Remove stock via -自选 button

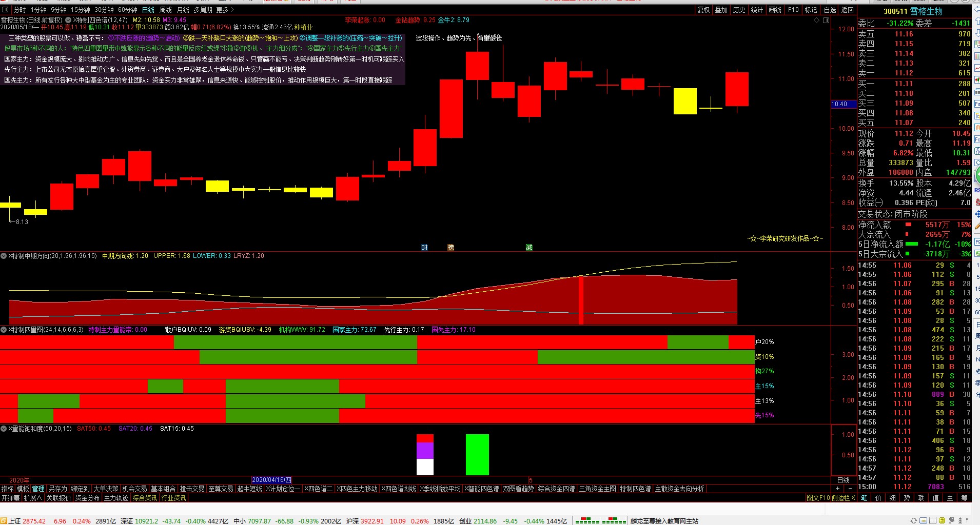tap(829, 10)
